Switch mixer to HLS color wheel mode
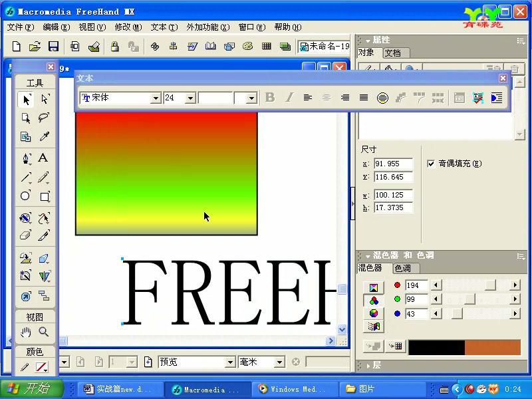This screenshot has height=399, width=532. pos(374,313)
